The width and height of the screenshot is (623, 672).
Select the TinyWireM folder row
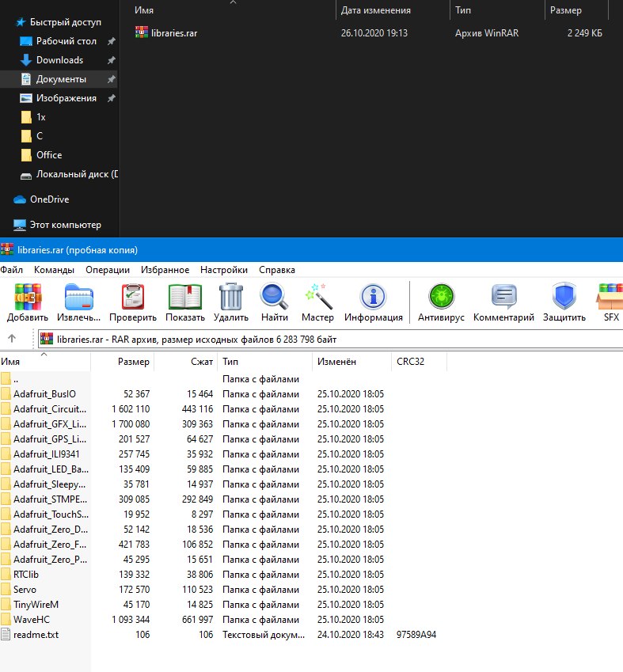223,604
